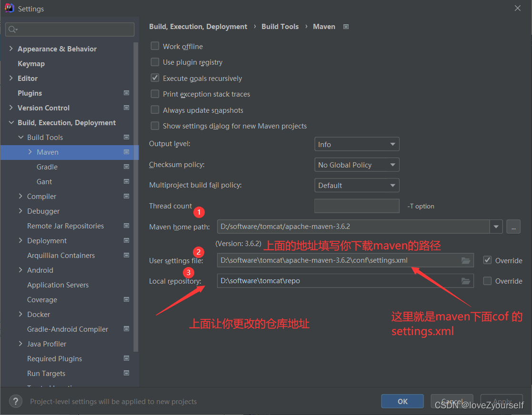This screenshot has width=532, height=415.
Task: Select Plugins in settings tree
Action: [30, 93]
